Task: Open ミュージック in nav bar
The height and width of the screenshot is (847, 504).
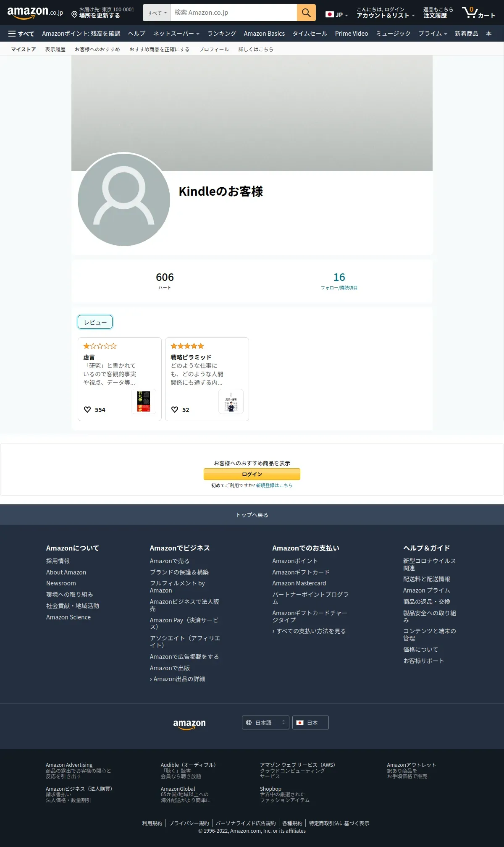Action: click(393, 34)
